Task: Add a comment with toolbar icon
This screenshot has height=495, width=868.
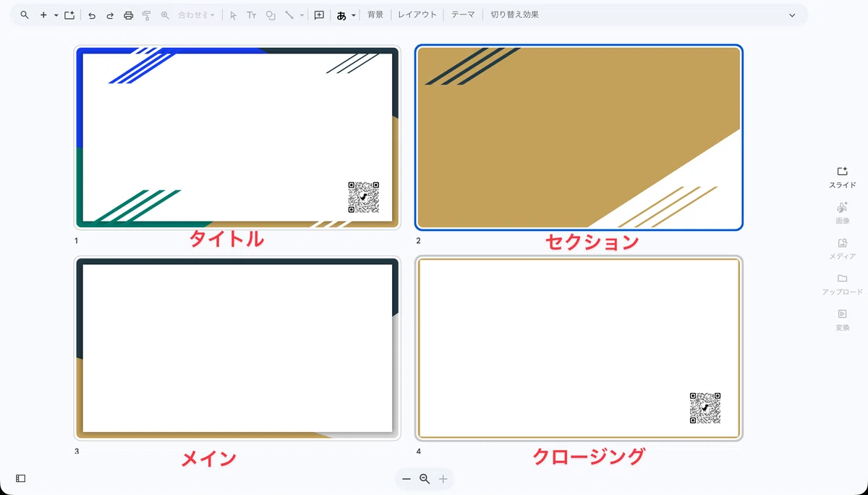Action: point(319,14)
